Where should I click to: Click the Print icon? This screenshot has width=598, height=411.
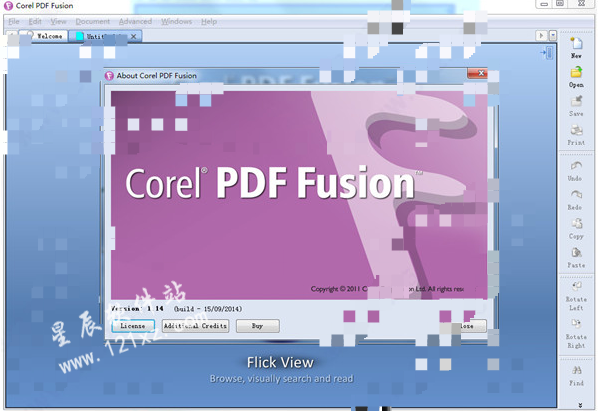tap(576, 130)
